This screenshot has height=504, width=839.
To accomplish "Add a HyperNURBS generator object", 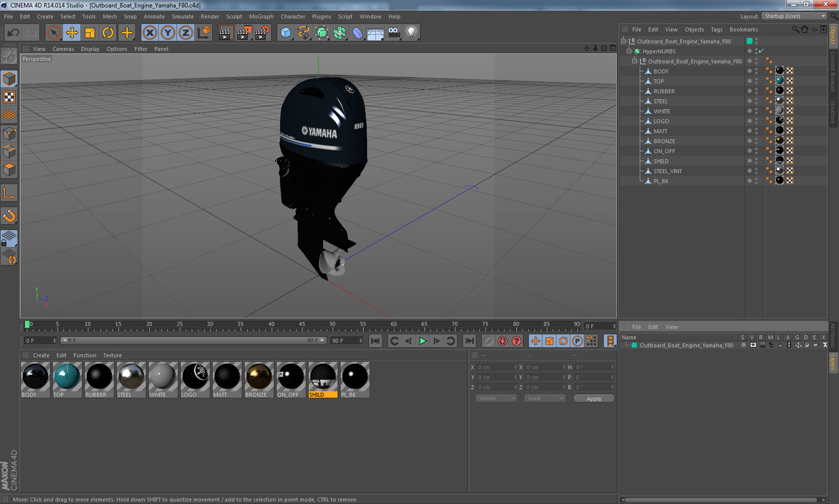I will (322, 33).
